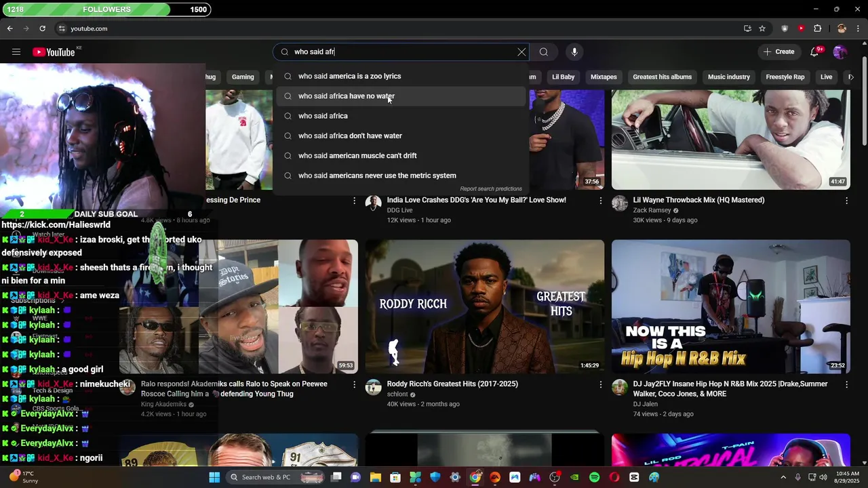
Task: Open more options for Lil Wayne Throwback Mix
Action: click(x=846, y=201)
